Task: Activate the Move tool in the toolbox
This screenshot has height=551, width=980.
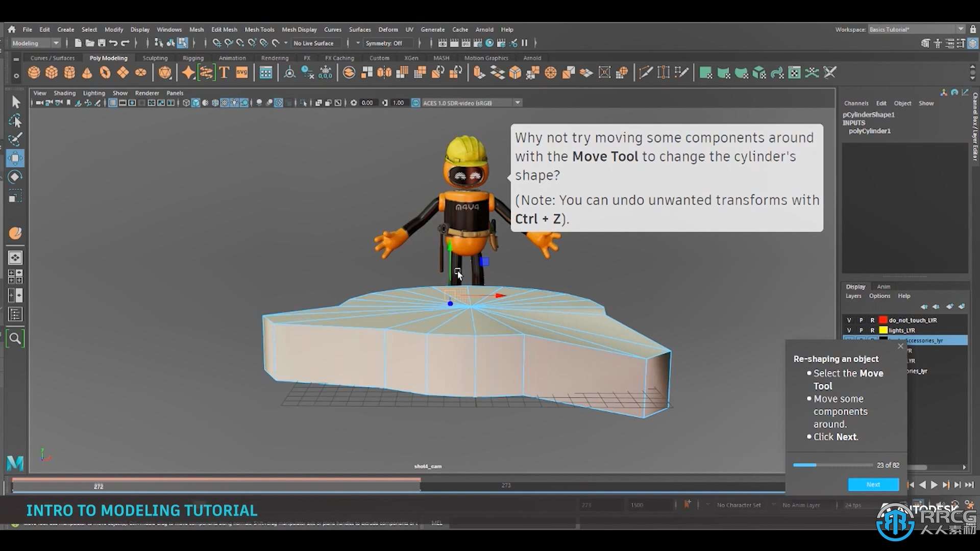Action: pyautogui.click(x=15, y=158)
